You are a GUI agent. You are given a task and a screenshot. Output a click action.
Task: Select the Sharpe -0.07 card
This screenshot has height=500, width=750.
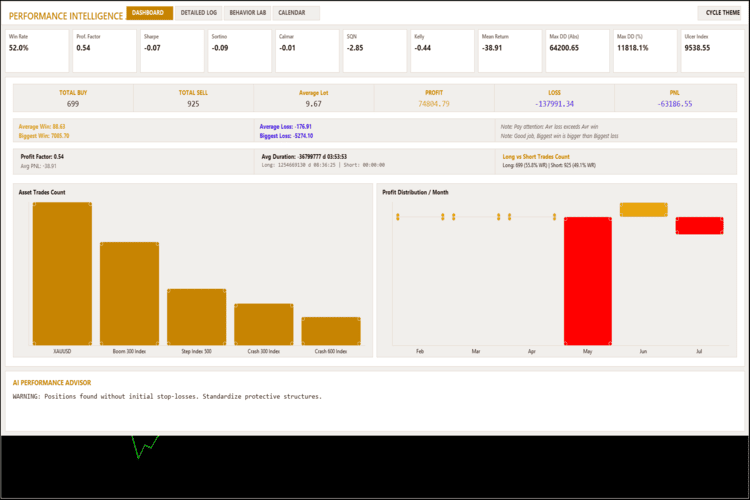coord(172,51)
